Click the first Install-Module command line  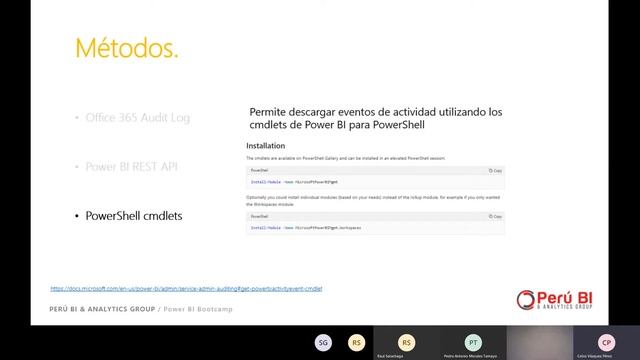click(x=294, y=182)
